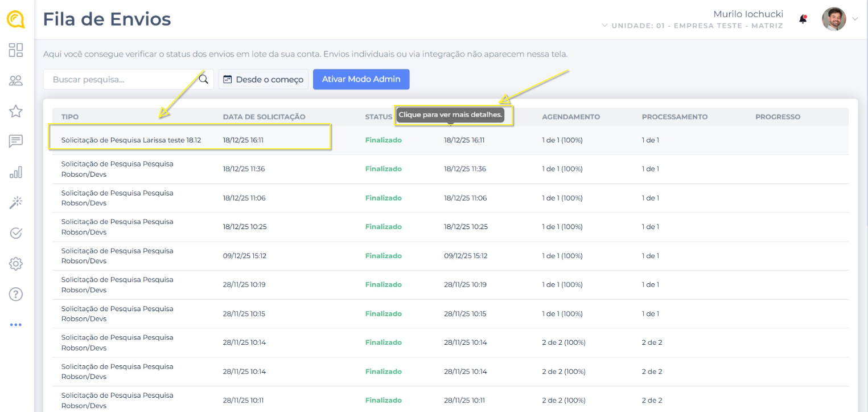Screen dimensions: 868x412
Task: Click the star icon in sidebar
Action: [x=16, y=111]
